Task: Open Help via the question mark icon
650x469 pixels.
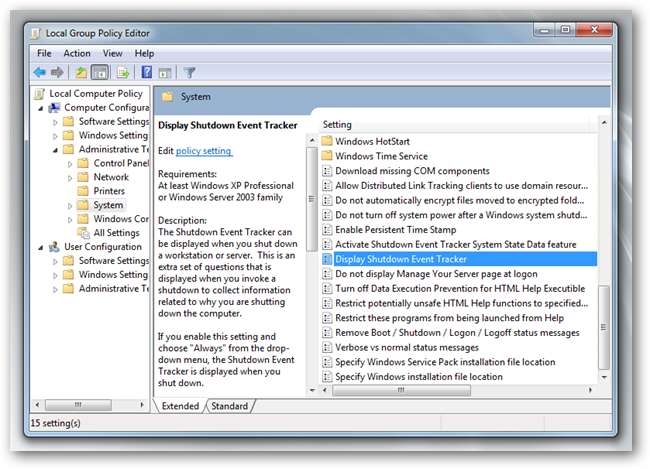Action: pos(146,72)
